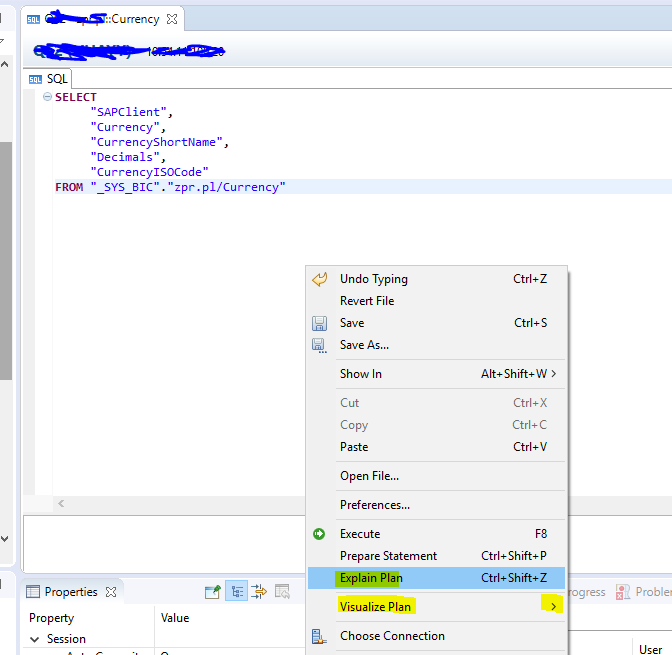The width and height of the screenshot is (672, 655).
Task: Click the green Execute icon
Action: 320,534
